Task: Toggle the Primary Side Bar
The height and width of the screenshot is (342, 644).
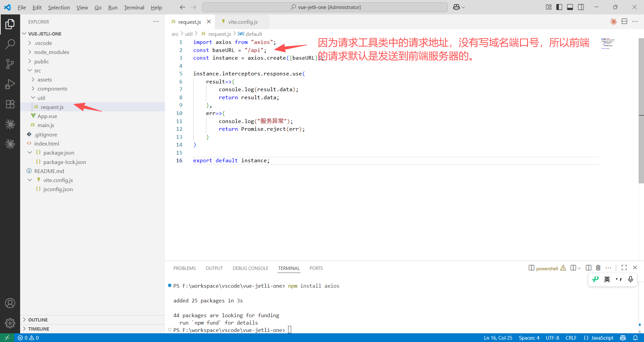Action: 559,7
